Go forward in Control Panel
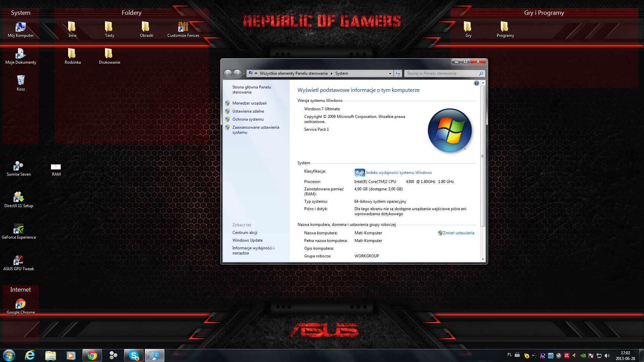 pos(237,73)
